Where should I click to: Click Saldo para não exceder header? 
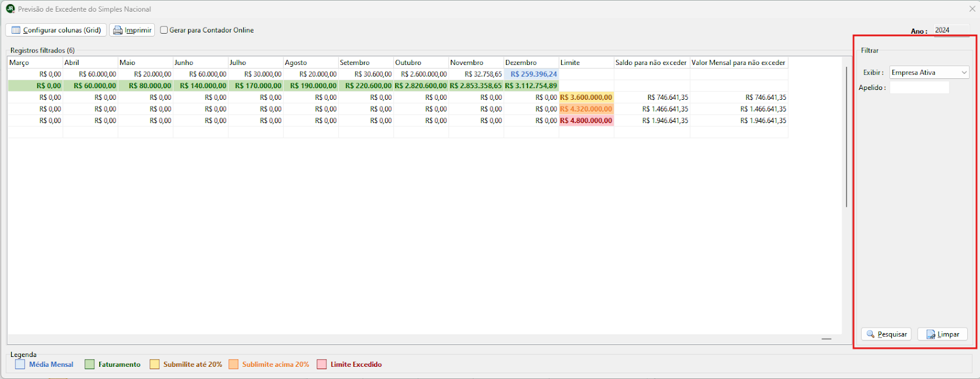pyautogui.click(x=651, y=62)
